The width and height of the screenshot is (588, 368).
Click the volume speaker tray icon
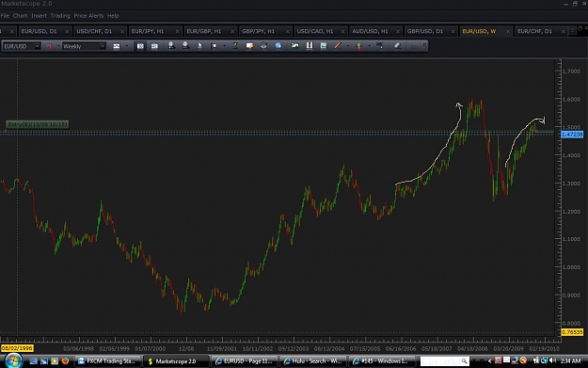coord(553,360)
